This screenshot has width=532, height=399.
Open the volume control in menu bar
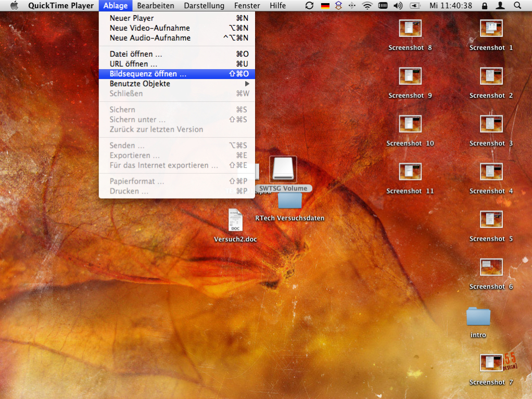(x=398, y=5)
